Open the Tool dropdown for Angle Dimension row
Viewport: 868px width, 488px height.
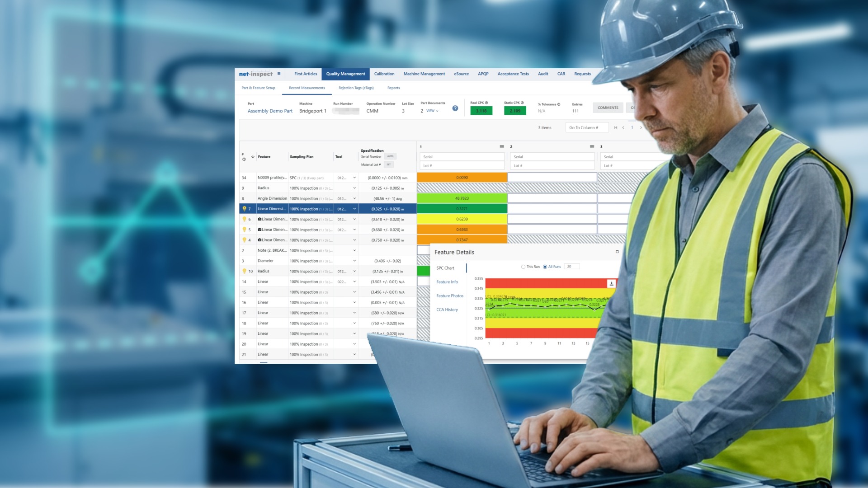[354, 198]
